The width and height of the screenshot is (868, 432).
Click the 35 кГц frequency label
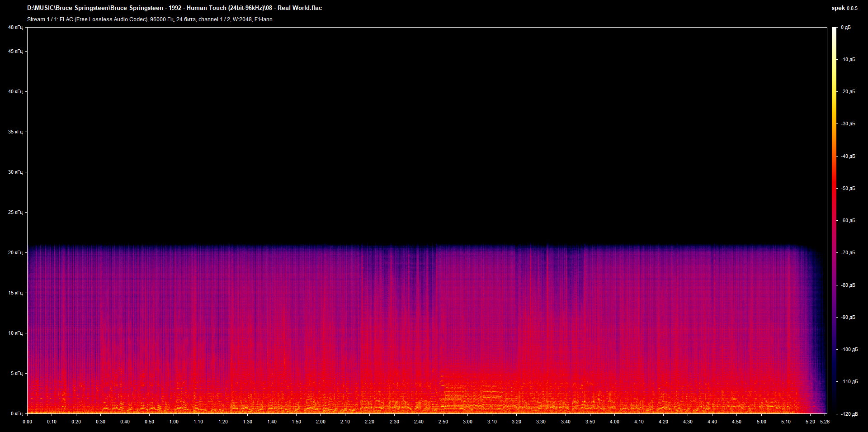point(15,132)
